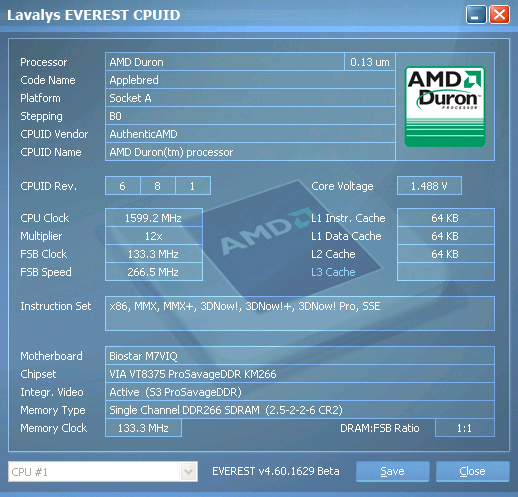Click the AMD Duron processor logo
Viewport: 518px width, 497px height.
pos(445,106)
